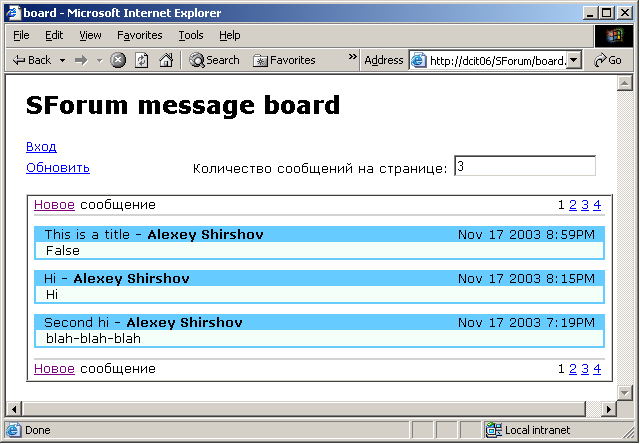This screenshot has width=640, height=444.
Task: Open the Tools menu
Action: tap(190, 35)
